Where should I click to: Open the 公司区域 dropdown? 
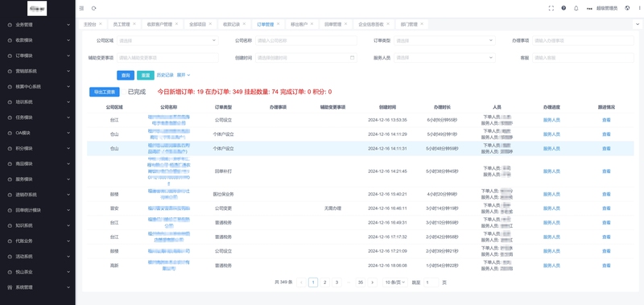[167, 40]
